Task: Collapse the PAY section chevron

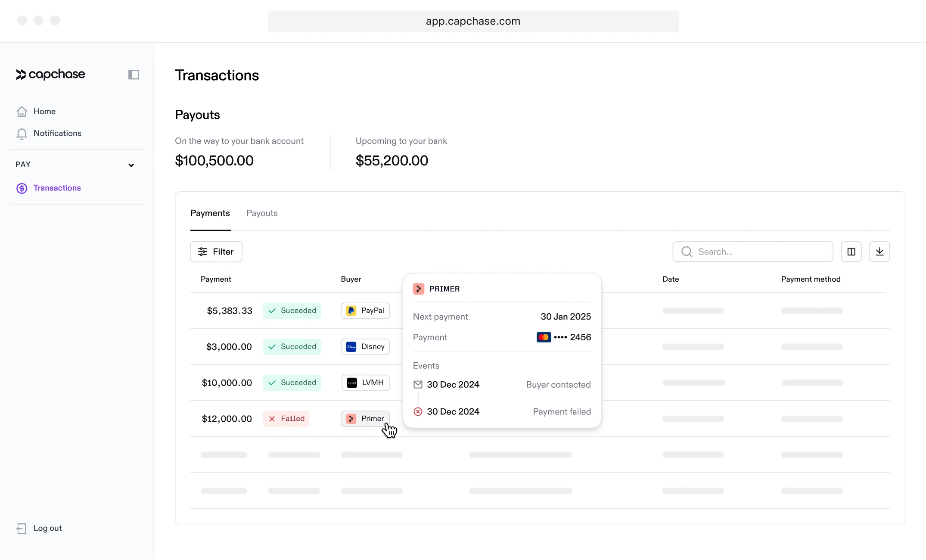Action: click(x=131, y=165)
